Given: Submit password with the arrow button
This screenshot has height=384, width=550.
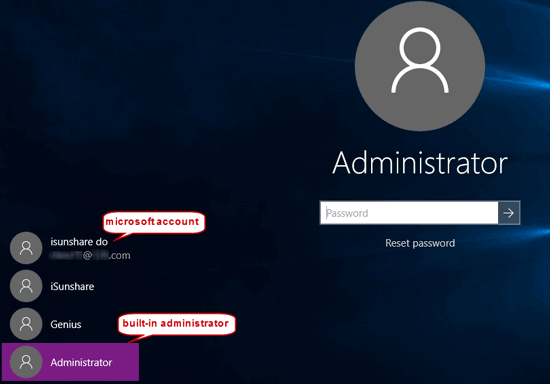Looking at the screenshot, I should click(x=509, y=213).
